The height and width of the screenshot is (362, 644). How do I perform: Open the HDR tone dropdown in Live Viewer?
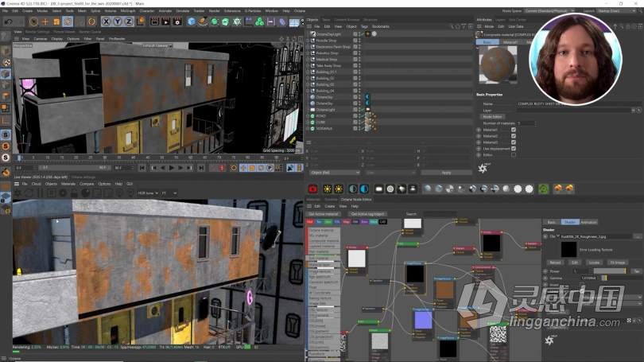pos(148,193)
